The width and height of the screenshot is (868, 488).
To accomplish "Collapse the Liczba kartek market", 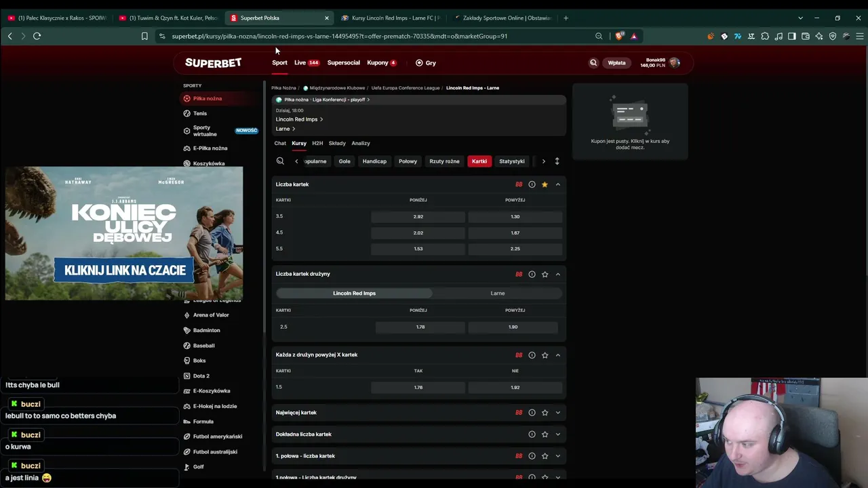I will (x=558, y=184).
